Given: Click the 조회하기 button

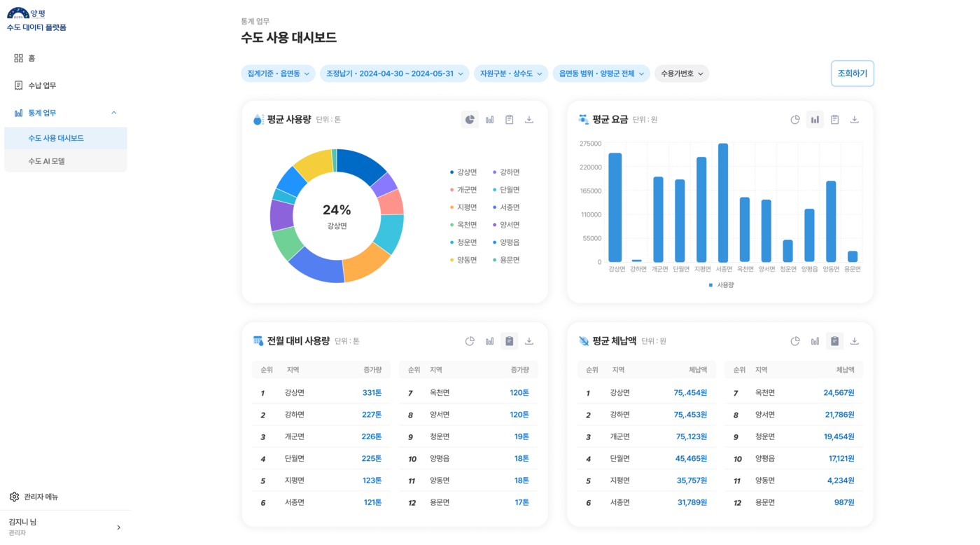Looking at the screenshot, I should (853, 74).
